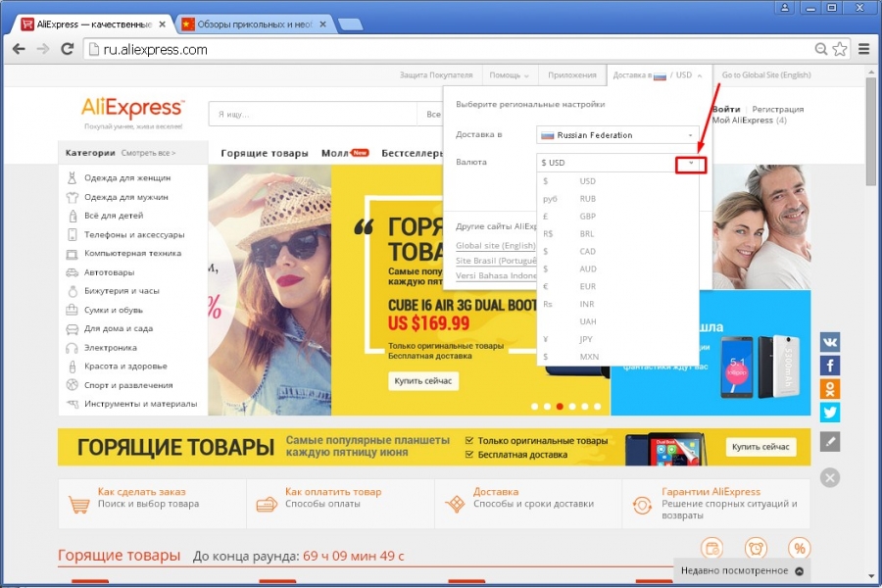The image size is (882, 588).
Task: Click the AliExpress logo
Action: (132, 108)
